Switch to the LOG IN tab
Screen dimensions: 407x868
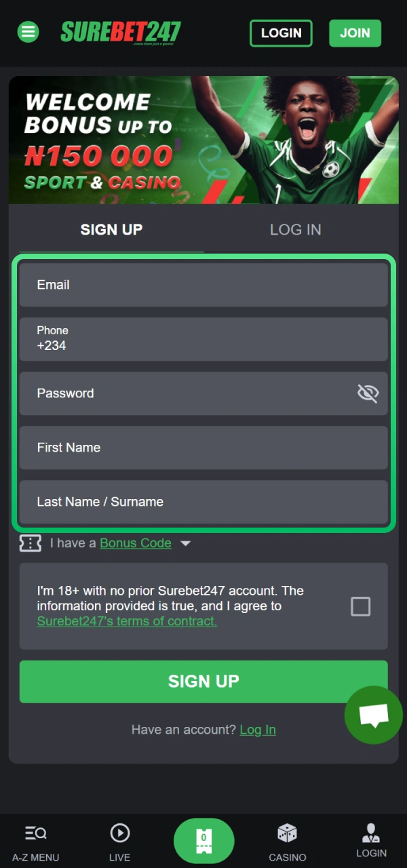[x=295, y=229]
